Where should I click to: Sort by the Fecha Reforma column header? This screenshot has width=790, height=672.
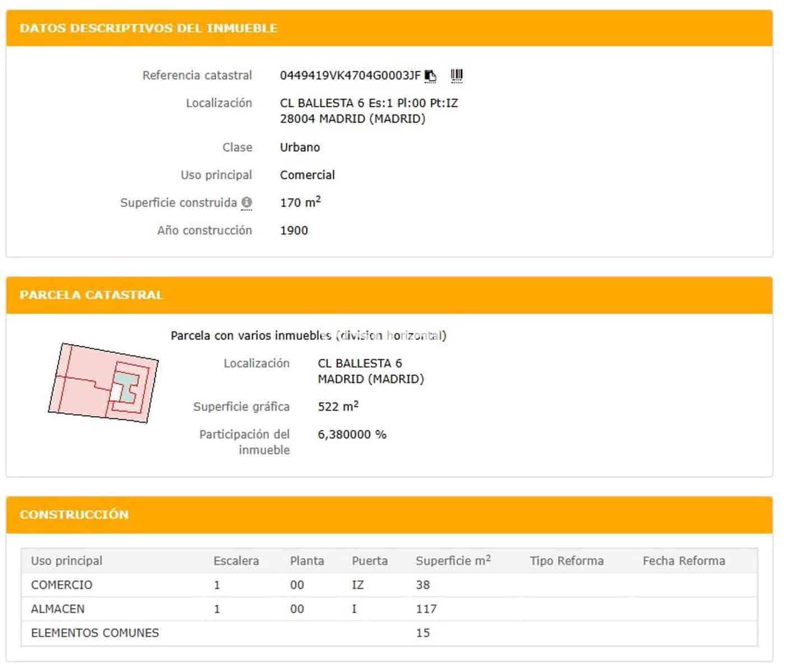pyautogui.click(x=684, y=560)
